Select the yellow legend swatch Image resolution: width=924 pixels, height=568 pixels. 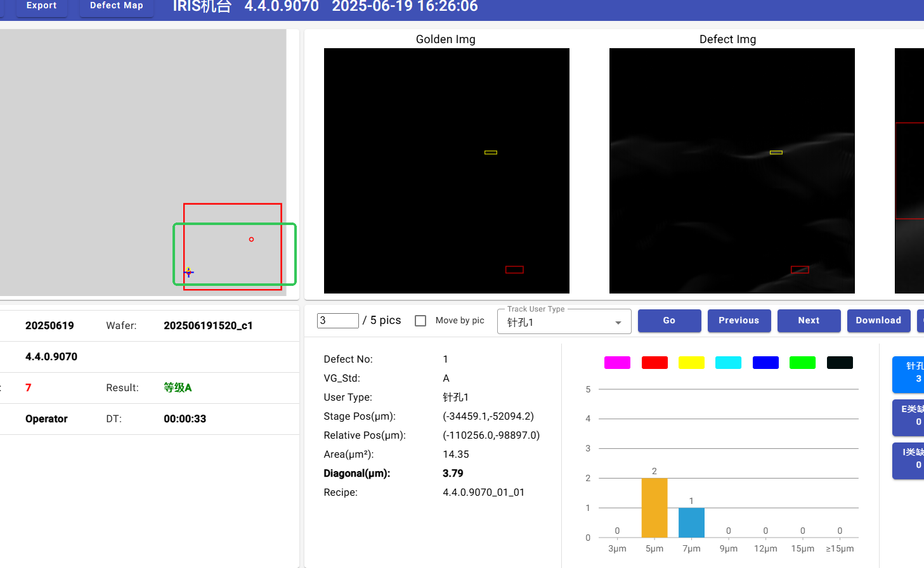(x=691, y=363)
